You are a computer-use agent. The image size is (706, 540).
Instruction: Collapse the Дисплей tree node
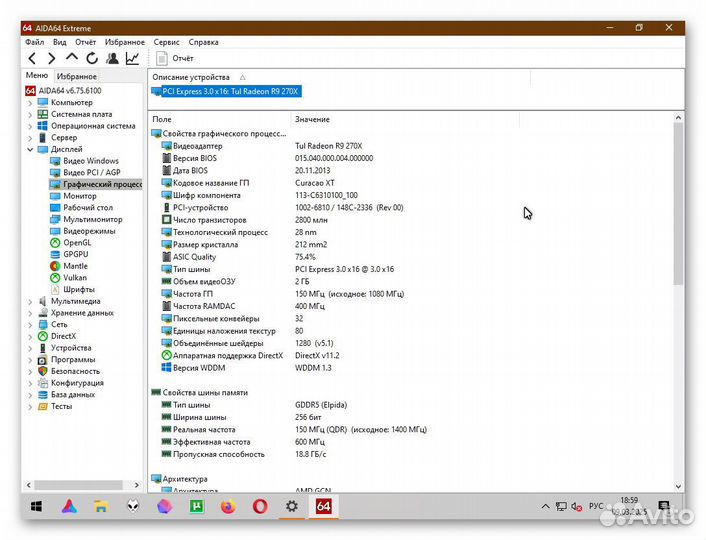click(30, 150)
